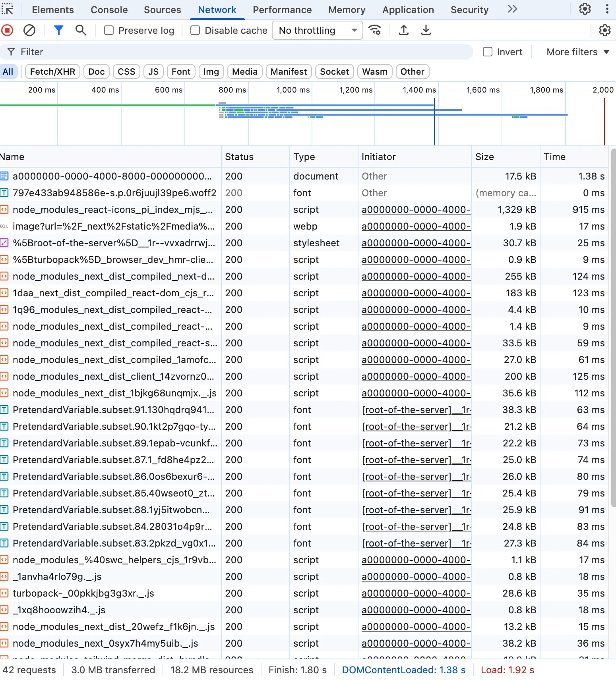
Task: Enable Preserve log checkbox
Action: tap(109, 31)
